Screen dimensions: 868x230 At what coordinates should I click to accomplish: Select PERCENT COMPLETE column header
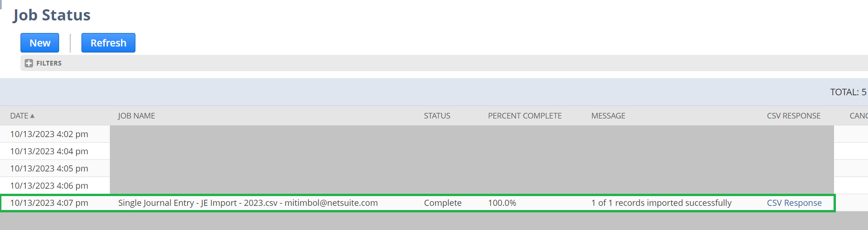coord(525,116)
